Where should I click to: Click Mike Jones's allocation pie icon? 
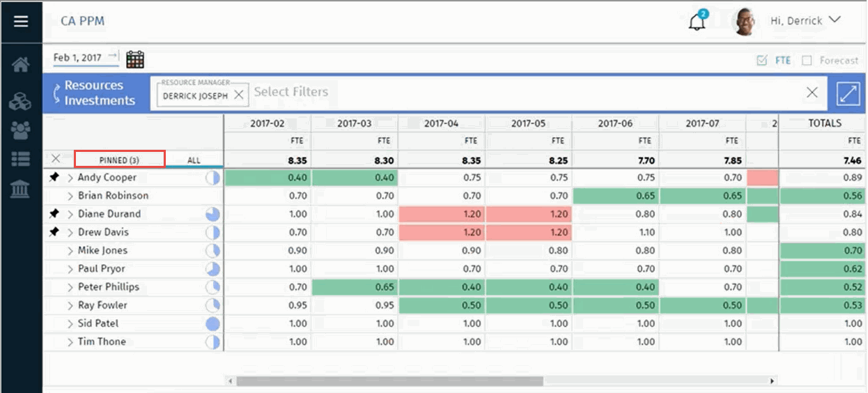click(x=212, y=250)
